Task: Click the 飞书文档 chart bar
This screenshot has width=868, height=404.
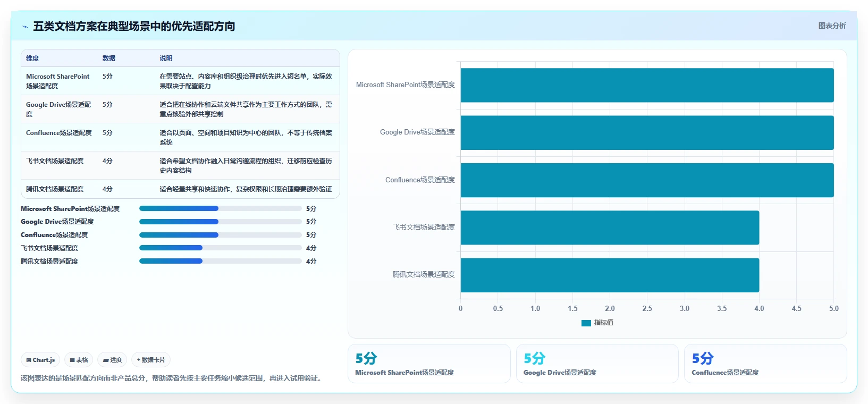Action: coord(610,228)
